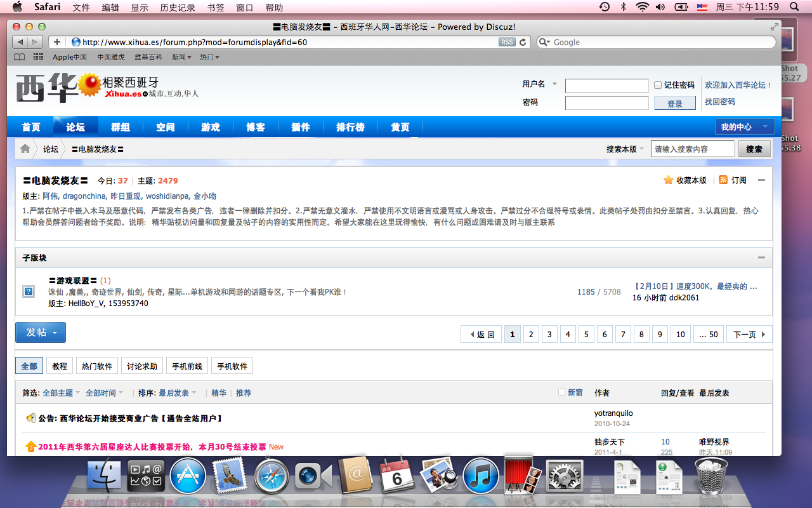Screen dimensions: 812x508
Task: Open the 用户名 dropdown arrow
Action: tap(554, 84)
